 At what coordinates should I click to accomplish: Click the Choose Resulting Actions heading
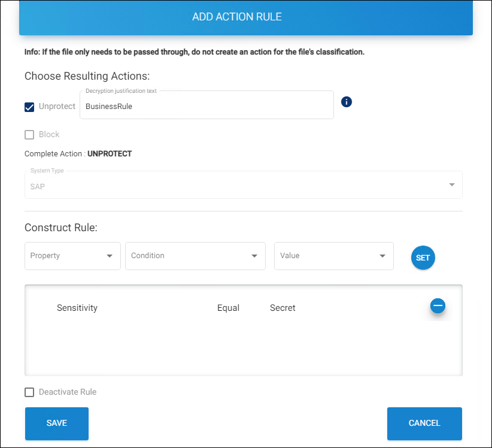click(87, 76)
